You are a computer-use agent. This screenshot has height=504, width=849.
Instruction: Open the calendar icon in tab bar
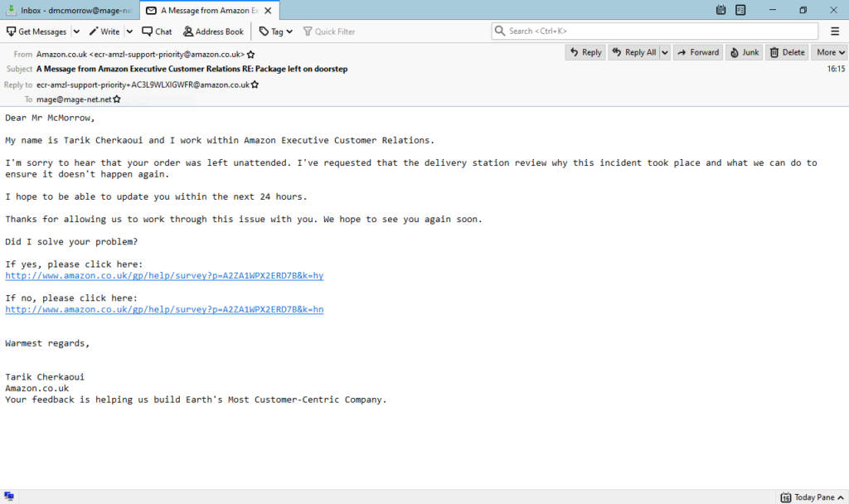(x=720, y=10)
